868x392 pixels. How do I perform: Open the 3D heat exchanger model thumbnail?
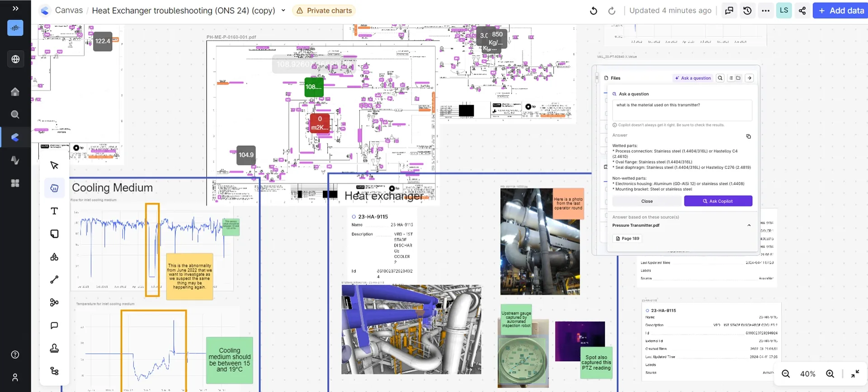coord(411,329)
